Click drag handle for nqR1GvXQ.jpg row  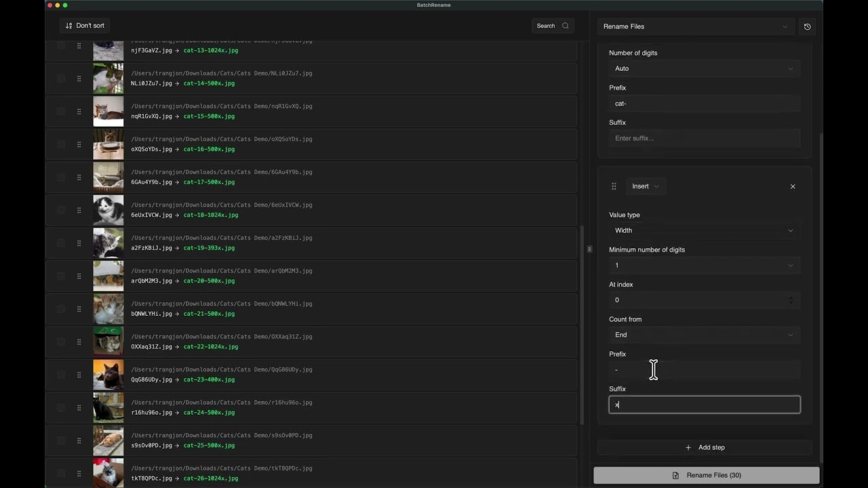[79, 111]
